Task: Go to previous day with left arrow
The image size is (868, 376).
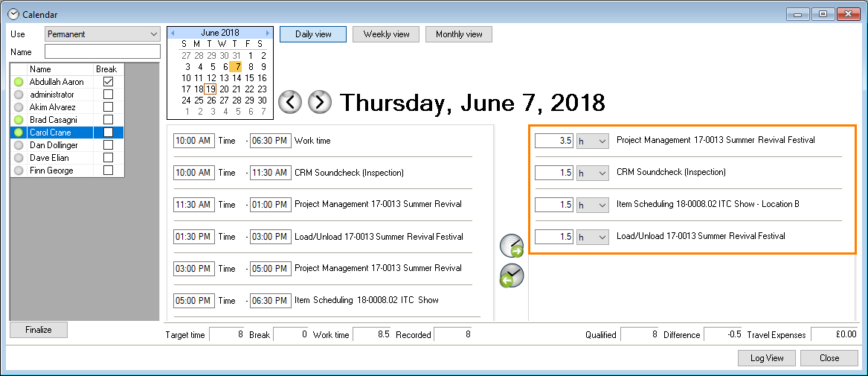Action: click(290, 102)
